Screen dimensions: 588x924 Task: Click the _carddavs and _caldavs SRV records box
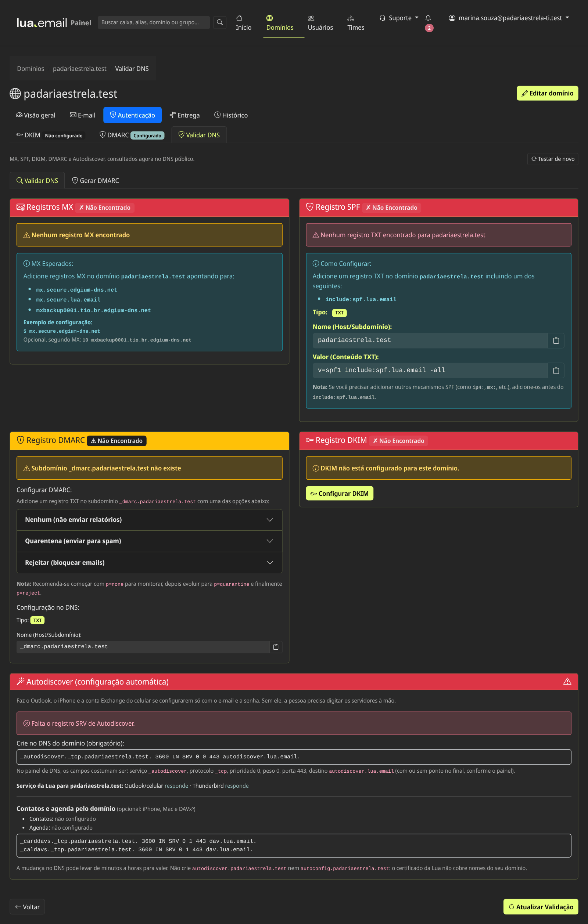pyautogui.click(x=294, y=845)
